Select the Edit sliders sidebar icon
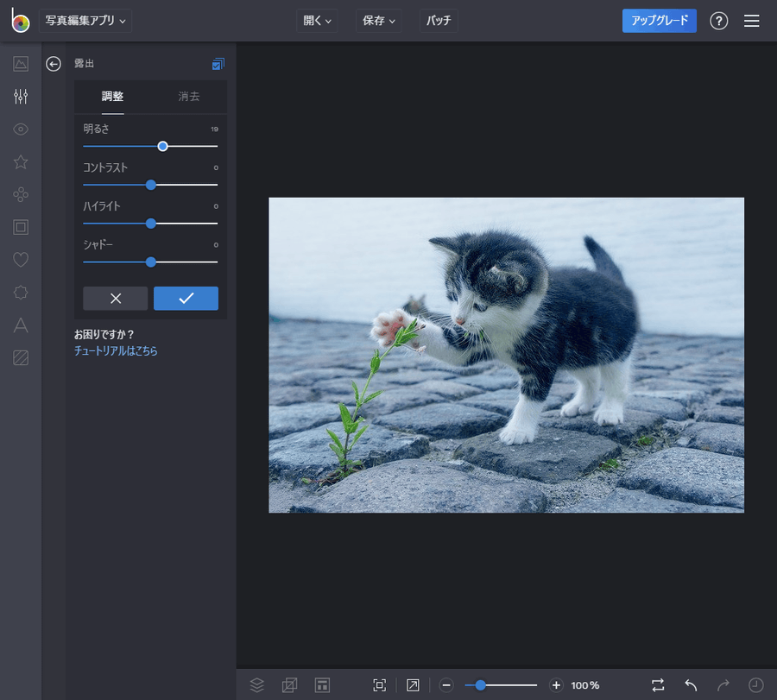Screen dimensions: 777x700 click(21, 96)
